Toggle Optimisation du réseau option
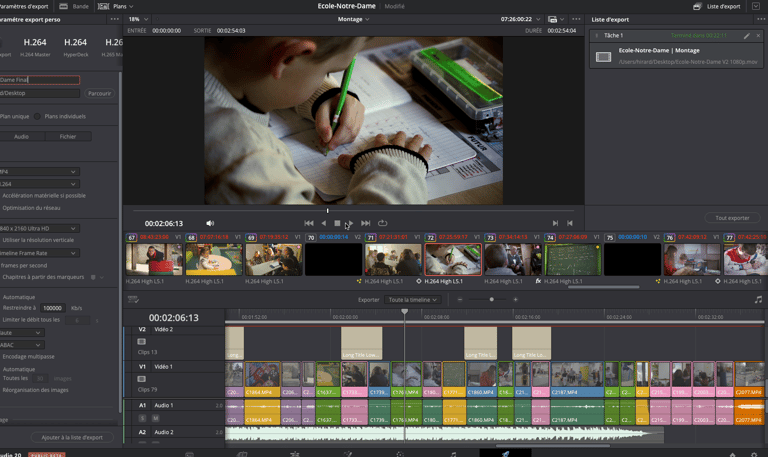This screenshot has width=768, height=457. pos(30,208)
